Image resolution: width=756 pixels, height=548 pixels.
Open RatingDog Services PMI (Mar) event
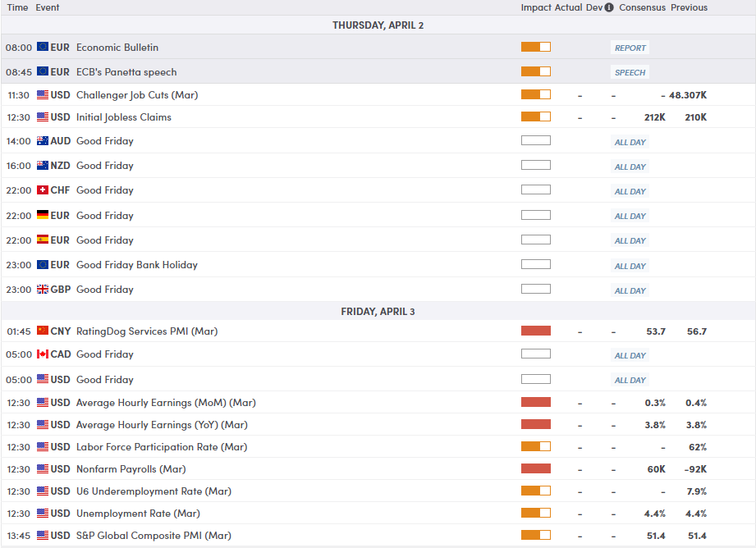(147, 331)
